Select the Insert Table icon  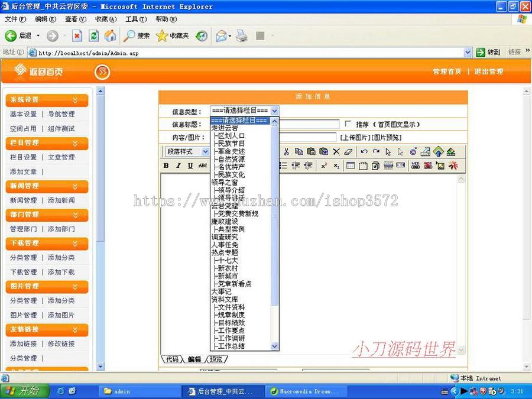click(x=351, y=166)
